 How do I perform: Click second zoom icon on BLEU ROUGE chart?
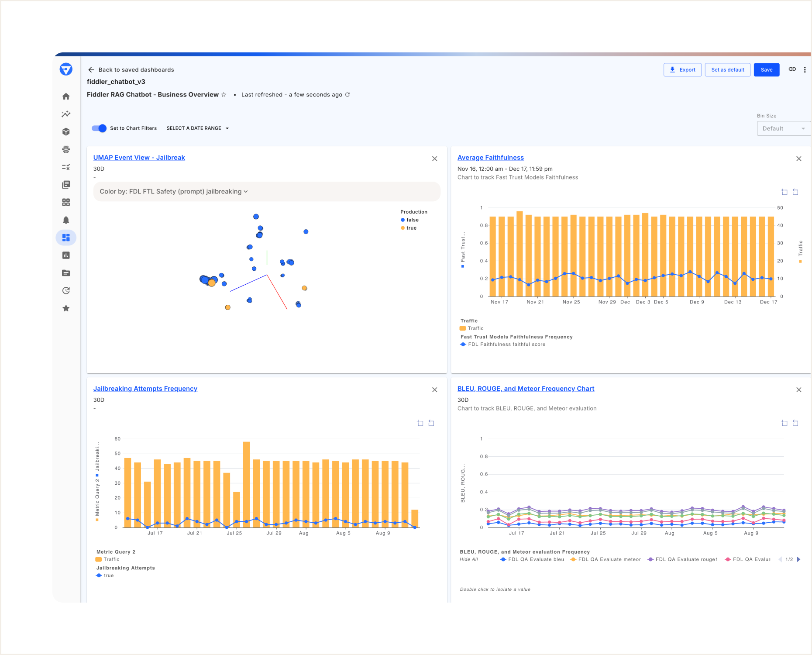(x=795, y=423)
